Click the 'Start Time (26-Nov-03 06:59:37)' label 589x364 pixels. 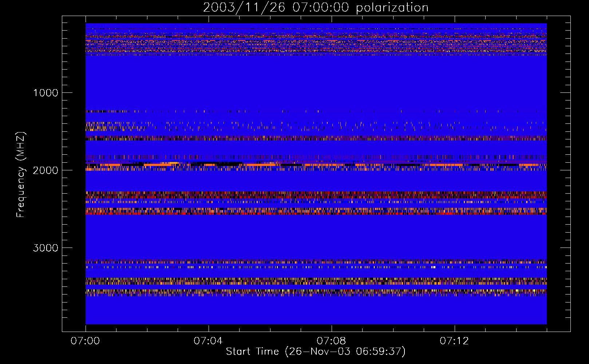pyautogui.click(x=316, y=352)
